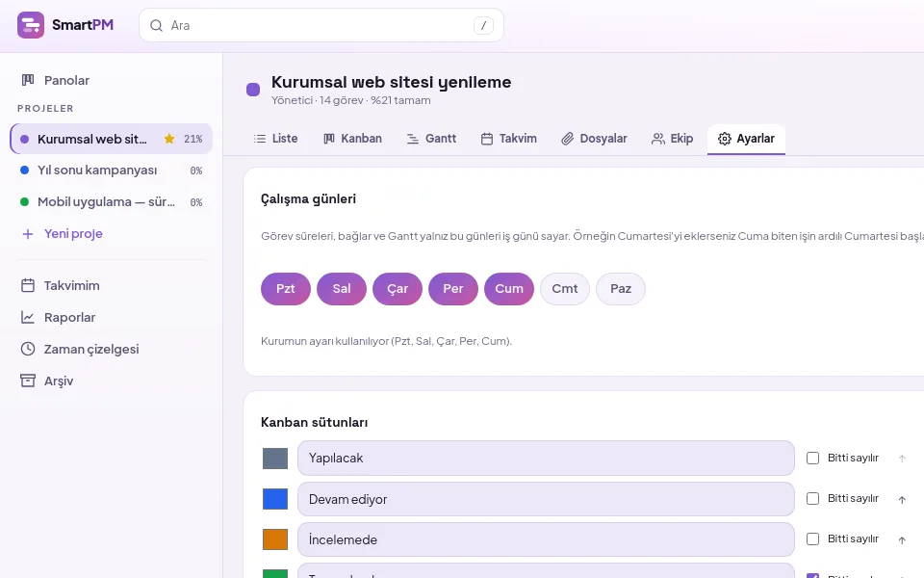Change the Devam ediyor blue color swatch
The image size is (924, 578).
pos(275,499)
